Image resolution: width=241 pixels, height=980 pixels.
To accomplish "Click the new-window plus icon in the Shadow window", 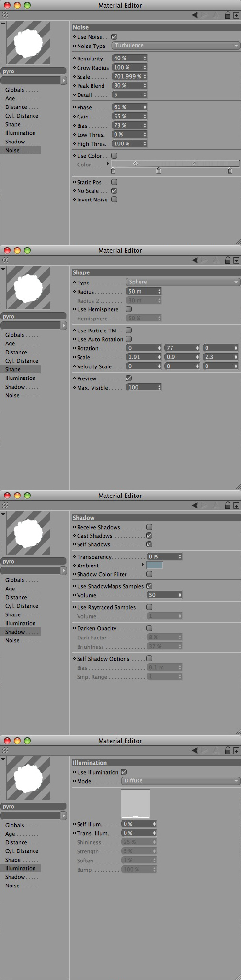I will [236, 506].
